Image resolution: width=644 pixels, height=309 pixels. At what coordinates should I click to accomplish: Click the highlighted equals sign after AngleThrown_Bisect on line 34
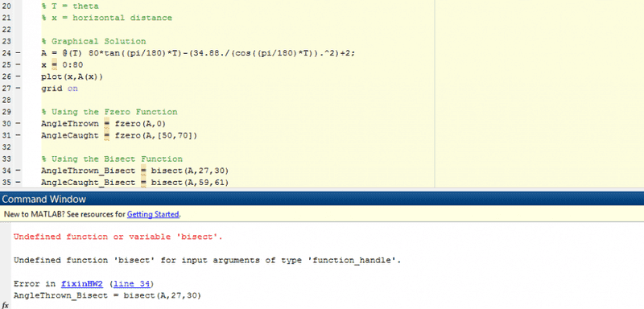(143, 171)
